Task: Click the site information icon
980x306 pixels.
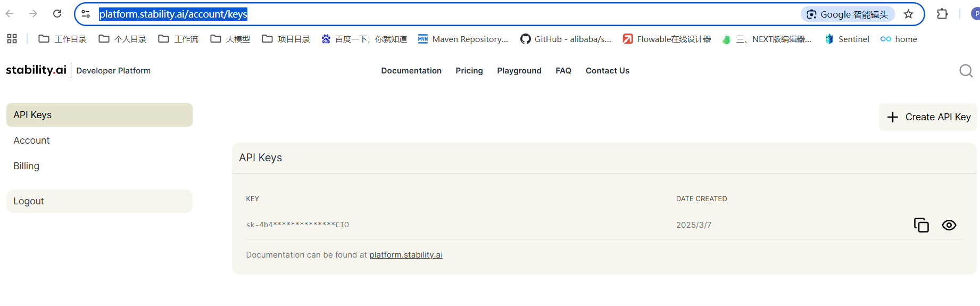Action: click(x=86, y=14)
